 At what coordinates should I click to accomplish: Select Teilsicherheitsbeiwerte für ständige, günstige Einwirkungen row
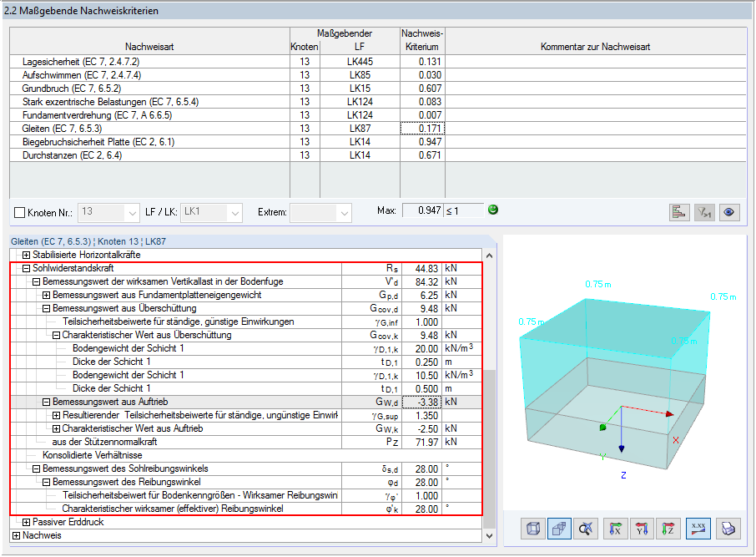click(246, 322)
